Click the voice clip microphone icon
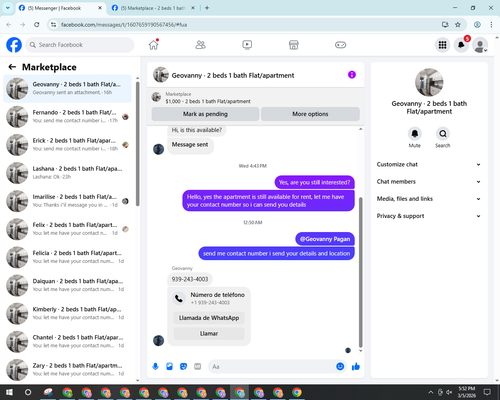This screenshot has width=500, height=400. 155,367
